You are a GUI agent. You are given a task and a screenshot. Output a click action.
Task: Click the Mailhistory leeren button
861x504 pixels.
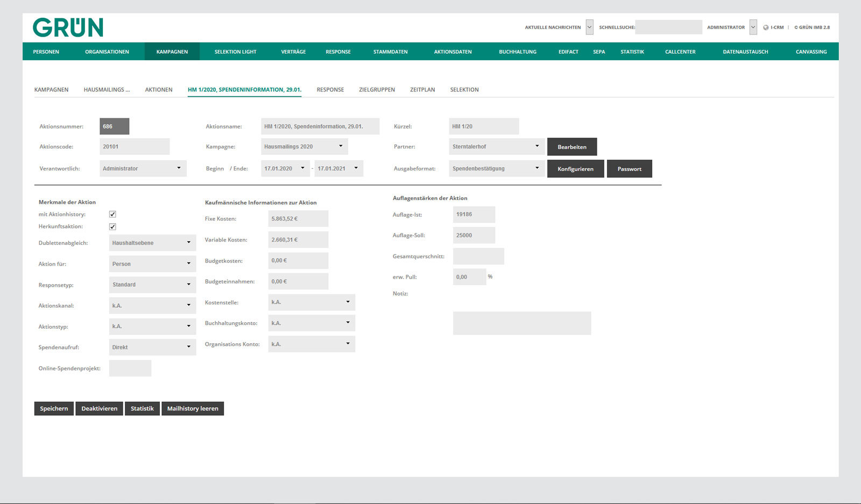point(193,409)
